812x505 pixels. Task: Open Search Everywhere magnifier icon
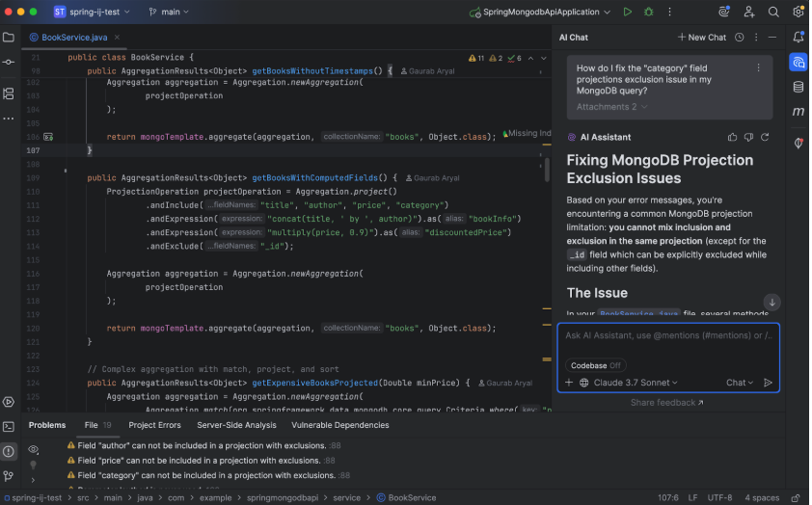[773, 12]
